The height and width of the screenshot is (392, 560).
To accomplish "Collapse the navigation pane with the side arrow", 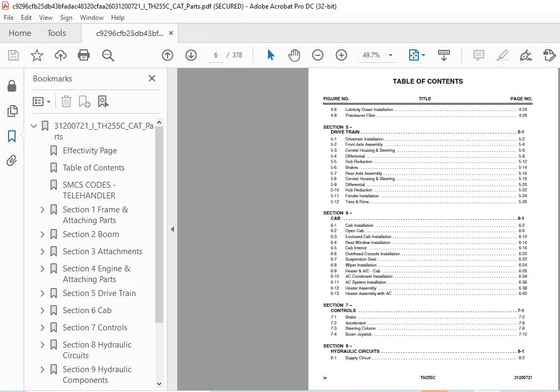I will (x=172, y=230).
